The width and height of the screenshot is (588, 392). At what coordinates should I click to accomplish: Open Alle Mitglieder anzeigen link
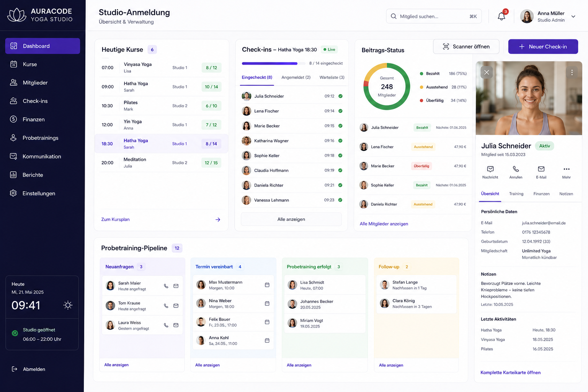(x=384, y=224)
